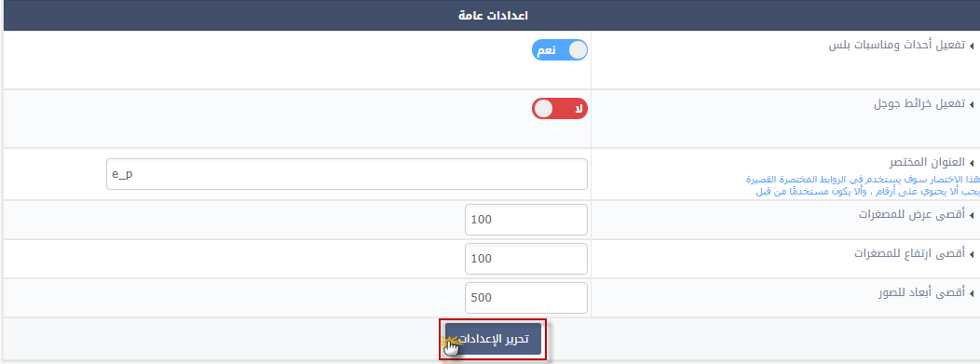The image size is (980, 364).
Task: Focus the العنوان المختصر field containing e_p
Action: coord(347,174)
